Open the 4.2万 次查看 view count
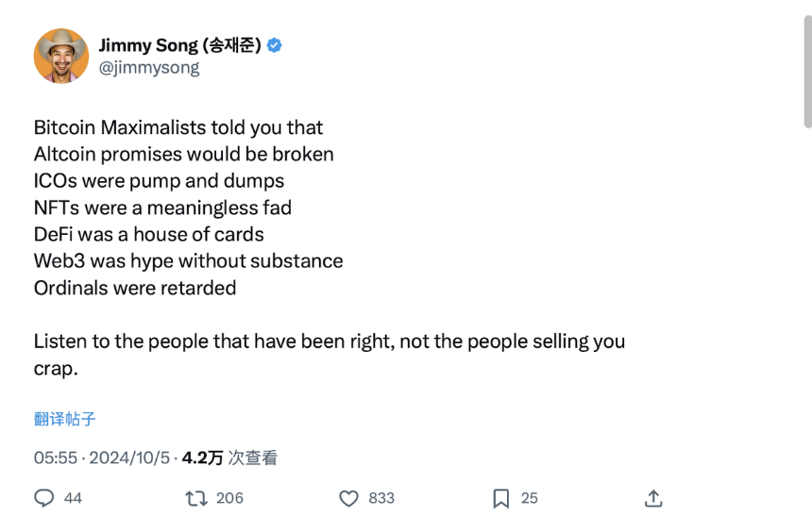The height and width of the screenshot is (517, 812). tap(229, 458)
